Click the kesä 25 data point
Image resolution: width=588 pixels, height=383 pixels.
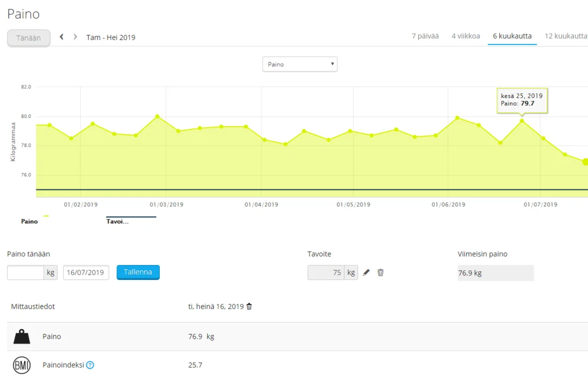522,121
